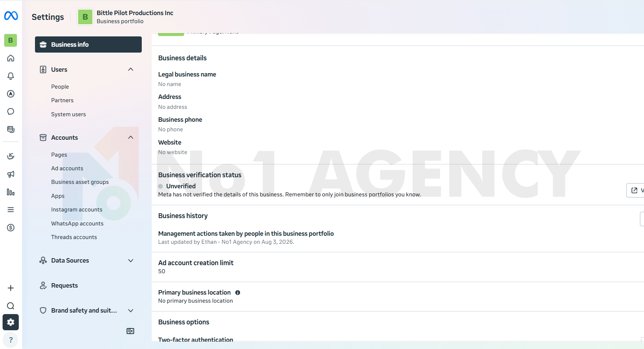644x349 pixels.
Task: Open Pages under Accounts
Action: [x=59, y=155]
